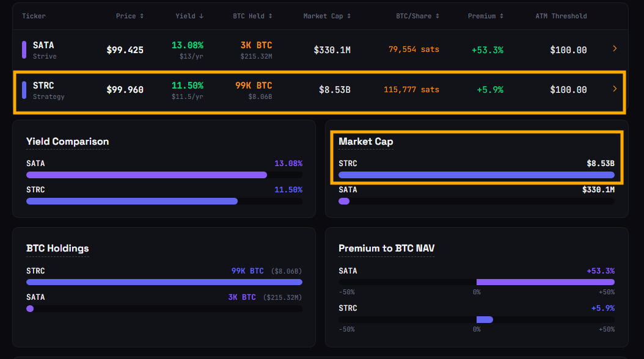Sort table by BTC Held column

point(252,16)
